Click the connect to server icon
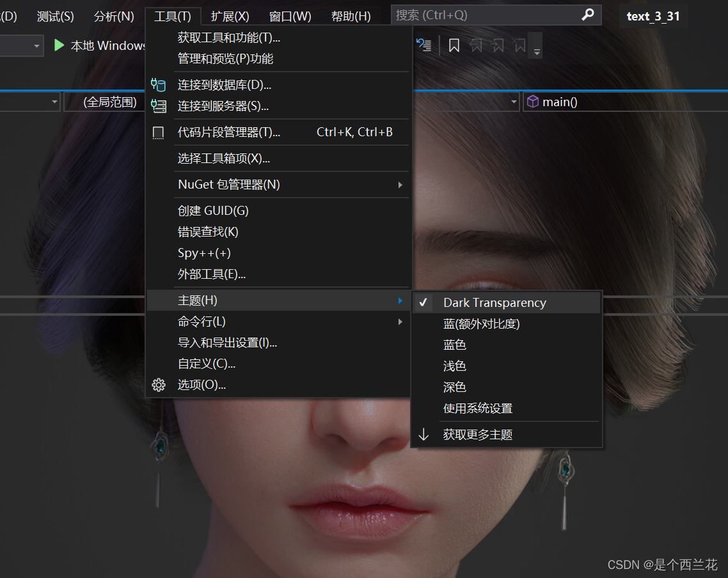This screenshot has height=578, width=728. click(x=158, y=106)
